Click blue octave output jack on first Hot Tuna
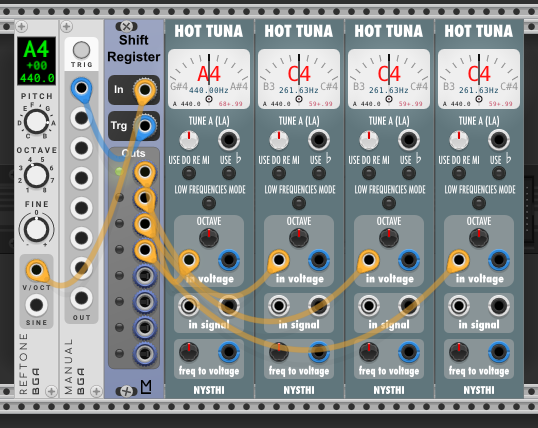538x428 pixels. (229, 260)
